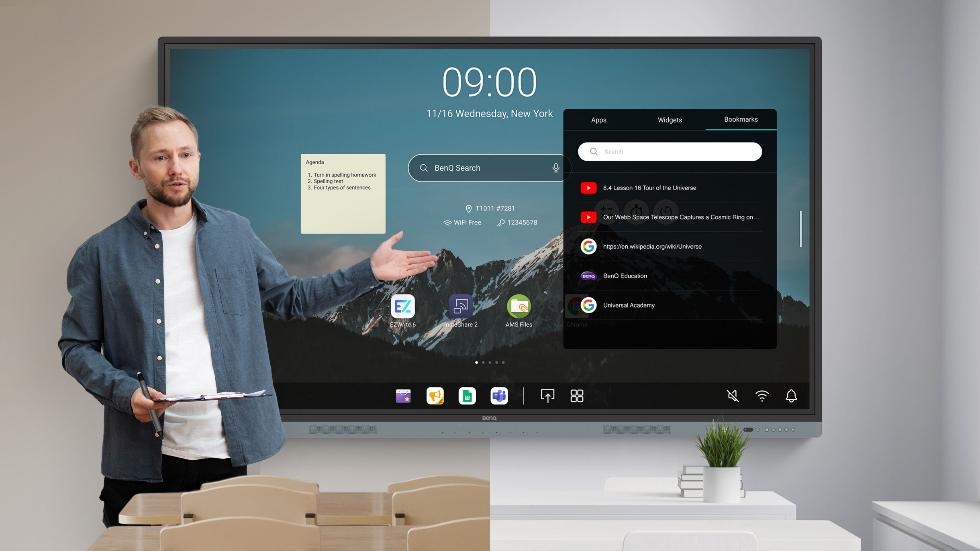Switch to the Apps tab
Viewport: 980px width, 551px height.
point(599,120)
